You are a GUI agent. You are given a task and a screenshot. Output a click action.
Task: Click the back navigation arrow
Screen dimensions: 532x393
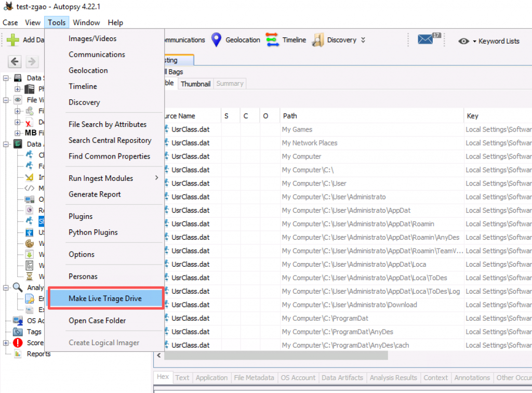pyautogui.click(x=15, y=62)
